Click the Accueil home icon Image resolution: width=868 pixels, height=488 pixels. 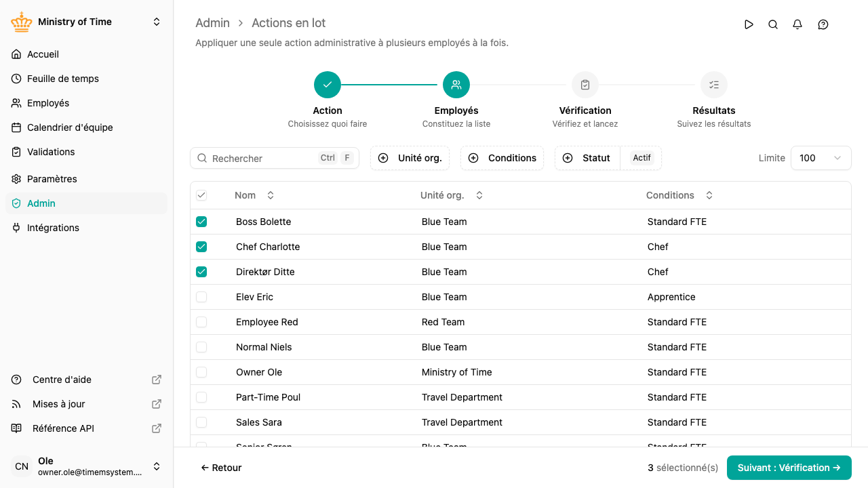[16, 54]
